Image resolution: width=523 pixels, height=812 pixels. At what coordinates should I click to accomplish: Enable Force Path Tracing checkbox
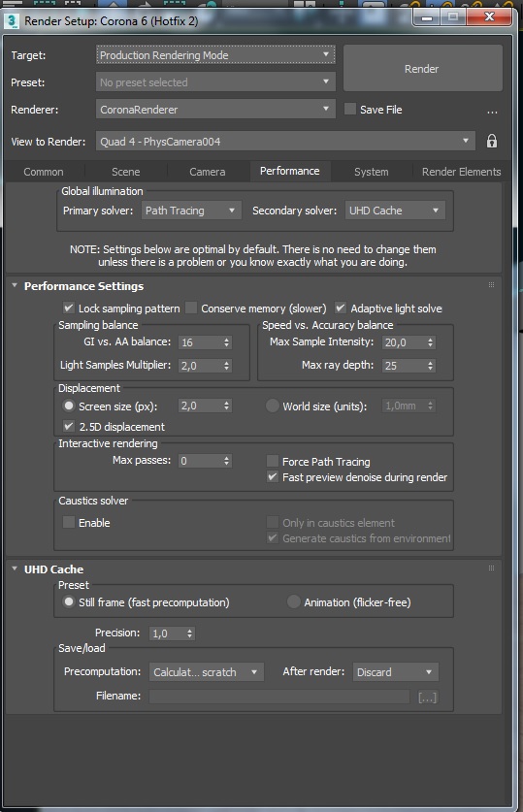click(x=273, y=461)
